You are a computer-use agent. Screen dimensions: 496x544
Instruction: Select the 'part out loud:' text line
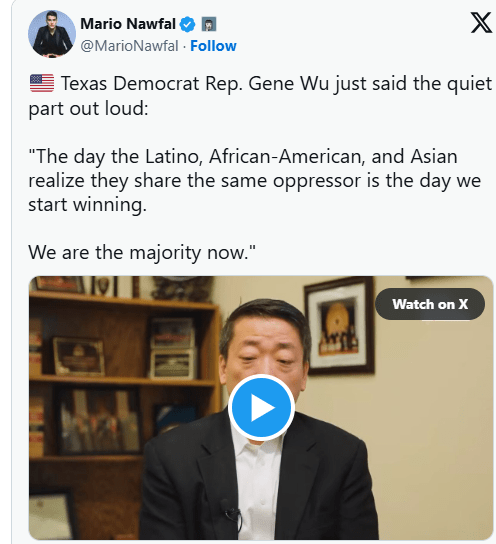tap(88, 109)
